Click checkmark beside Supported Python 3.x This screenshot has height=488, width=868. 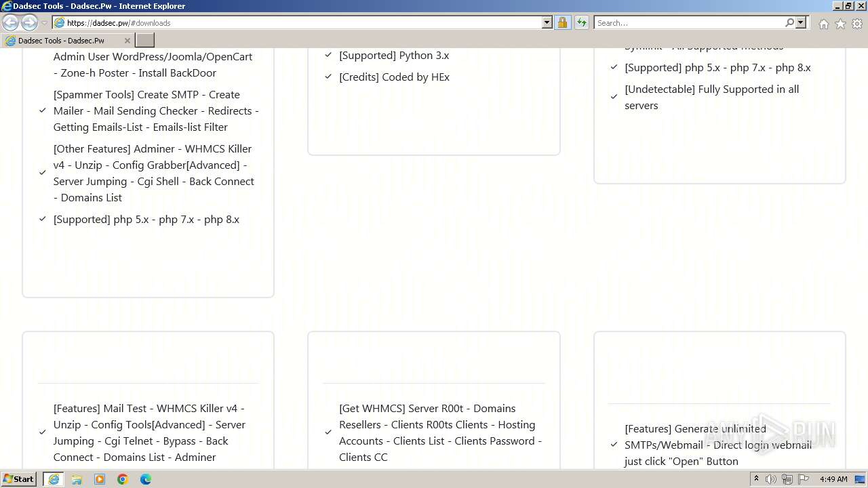click(x=328, y=55)
